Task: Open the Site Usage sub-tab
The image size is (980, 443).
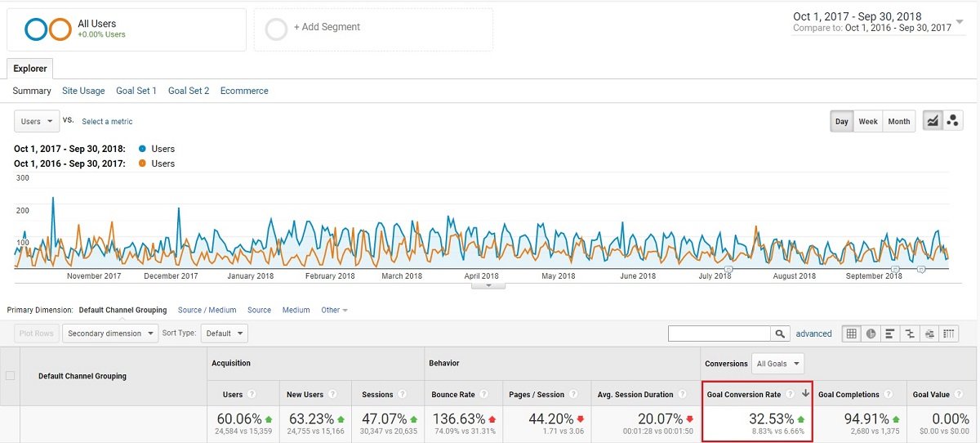Action: 83,91
